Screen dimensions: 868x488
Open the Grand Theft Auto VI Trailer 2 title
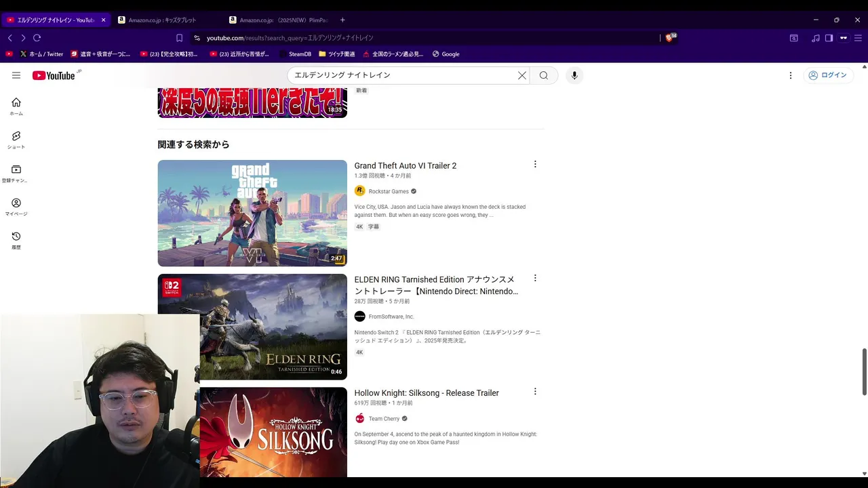tap(406, 165)
